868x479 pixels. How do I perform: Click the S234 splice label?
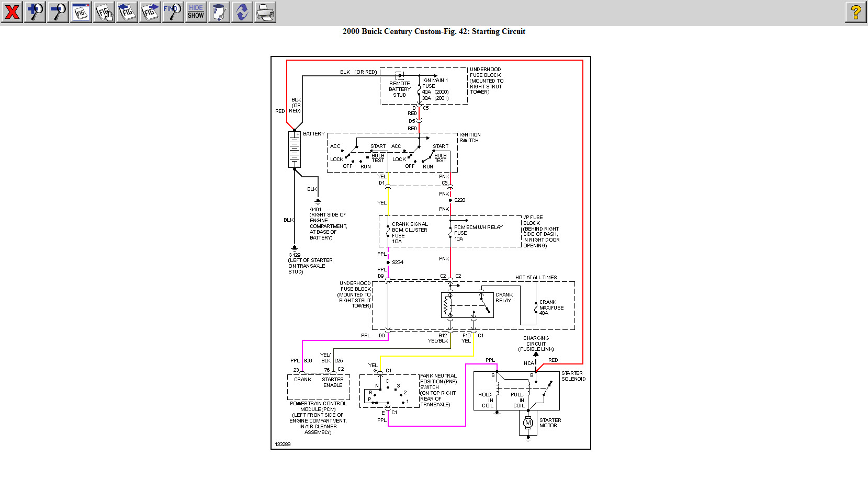[x=397, y=263]
